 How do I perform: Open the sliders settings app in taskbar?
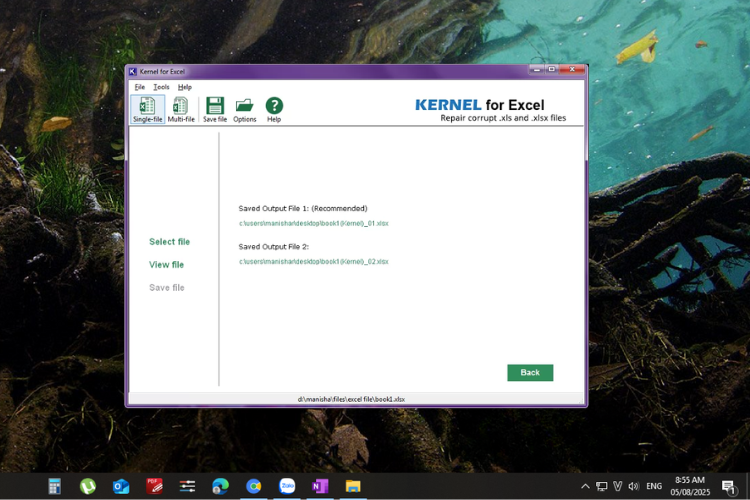187,487
